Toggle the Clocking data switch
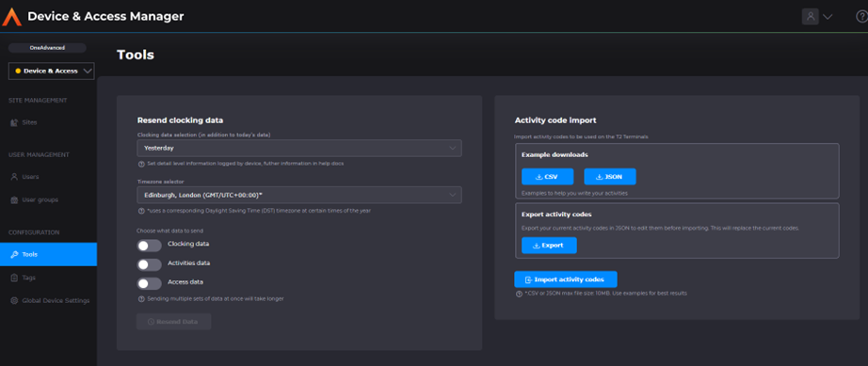 click(x=149, y=246)
